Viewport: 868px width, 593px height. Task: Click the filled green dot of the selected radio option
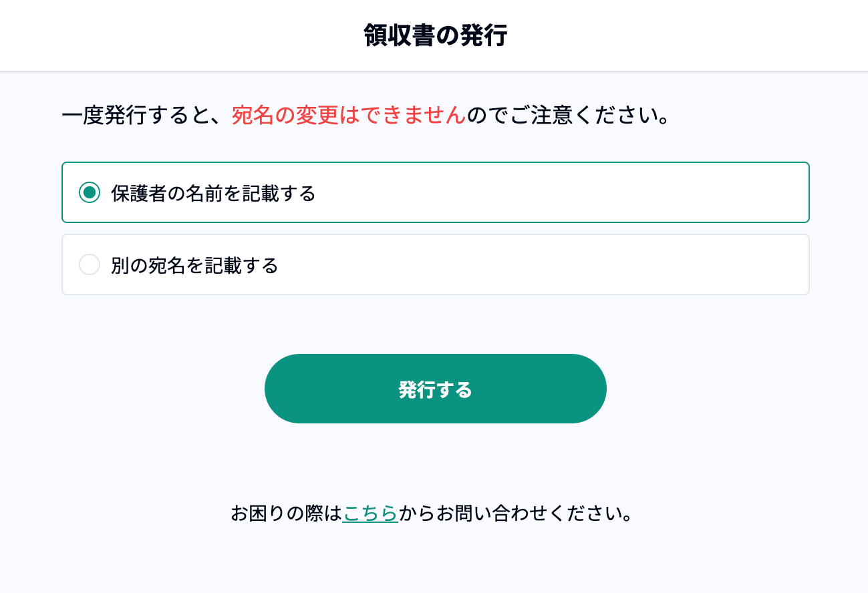[90, 193]
